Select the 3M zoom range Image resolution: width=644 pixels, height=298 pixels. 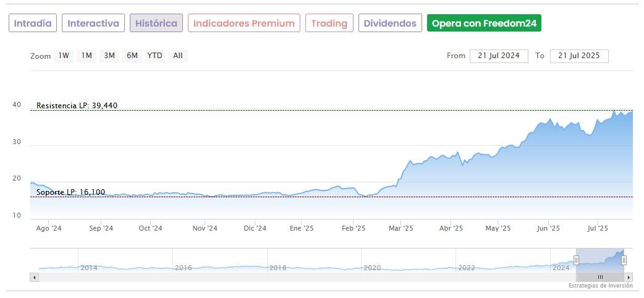point(109,56)
